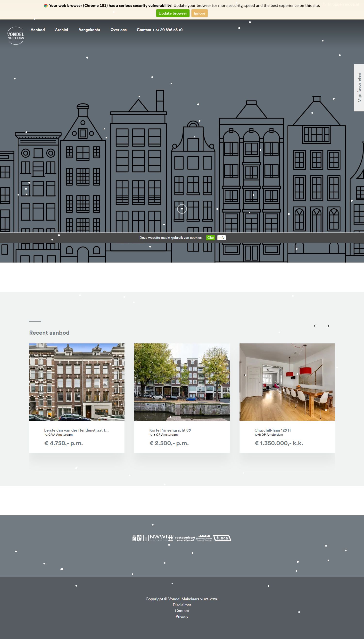Viewport: 364px width, 639px height.
Task: Click the NVM logo in the footer
Action: (134, 538)
